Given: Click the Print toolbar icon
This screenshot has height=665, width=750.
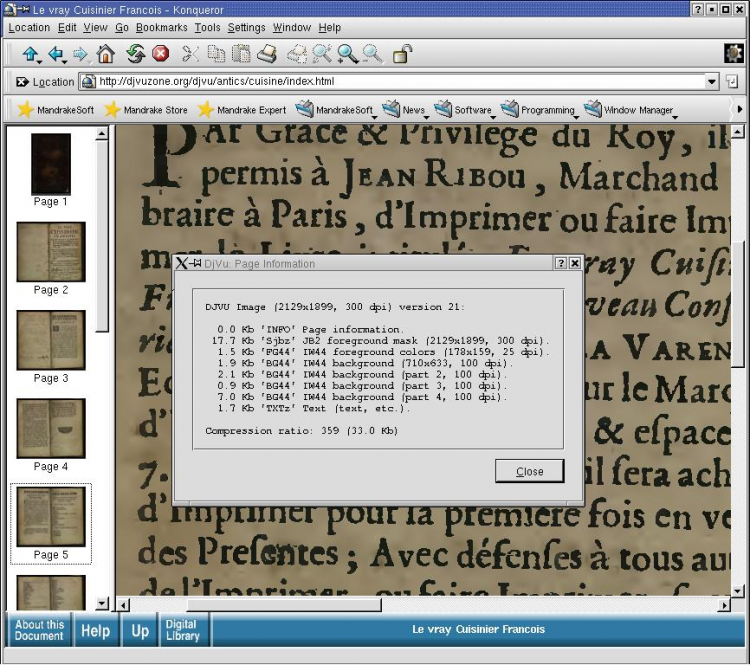Looking at the screenshot, I should point(267,54).
